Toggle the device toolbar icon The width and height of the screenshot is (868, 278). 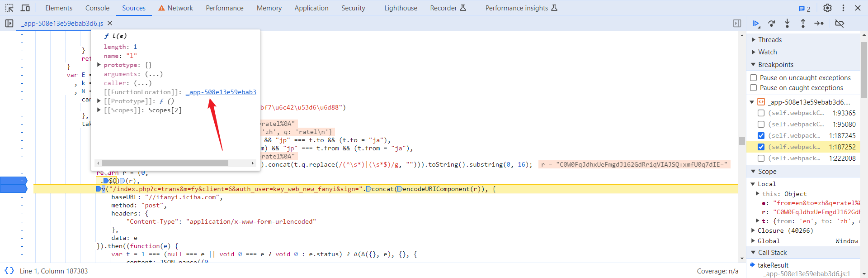(25, 8)
